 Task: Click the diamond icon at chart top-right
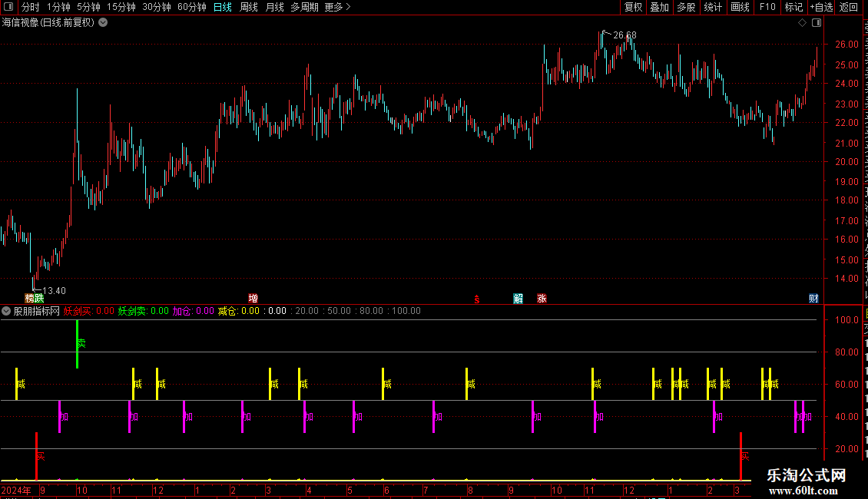[802, 23]
